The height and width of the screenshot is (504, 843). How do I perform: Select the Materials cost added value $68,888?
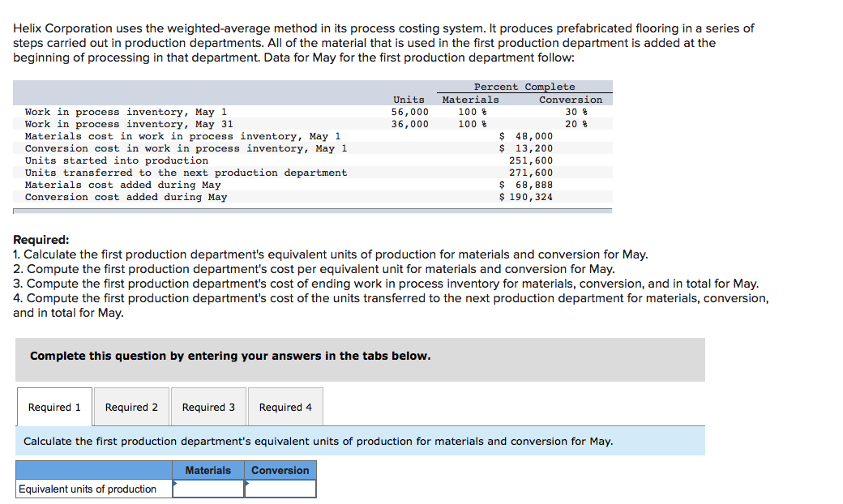coord(533,184)
